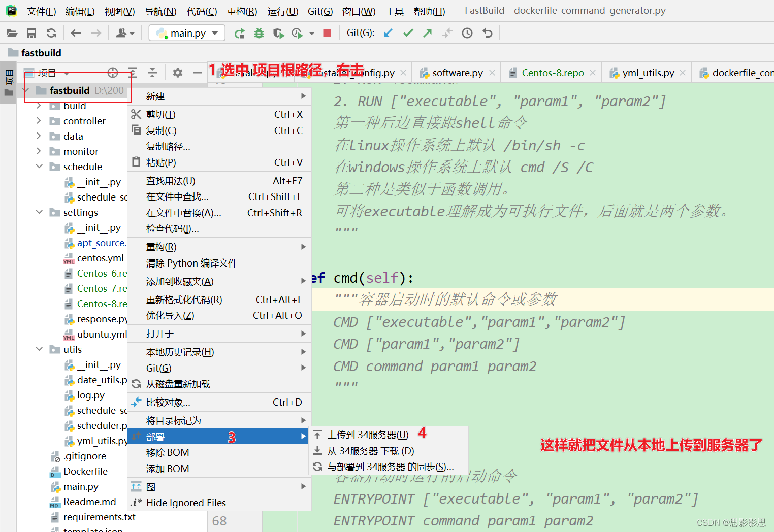Start debugging with the bug icon

pyautogui.click(x=259, y=33)
